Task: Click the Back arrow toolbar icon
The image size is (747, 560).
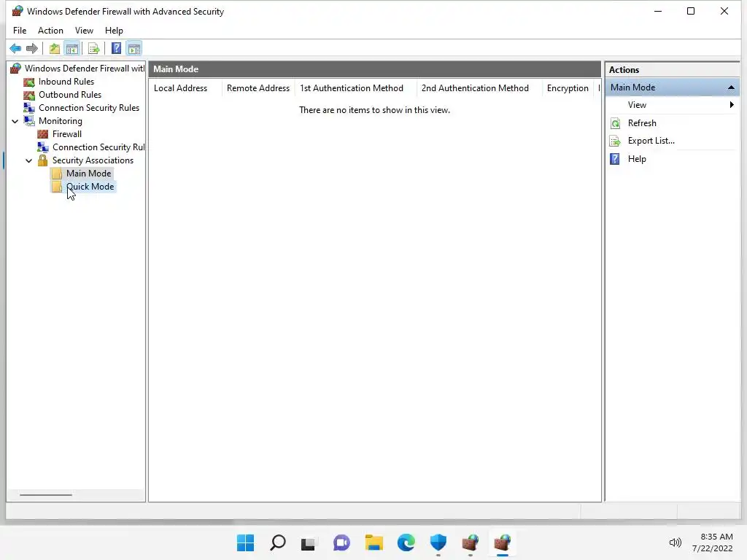Action: (15, 49)
